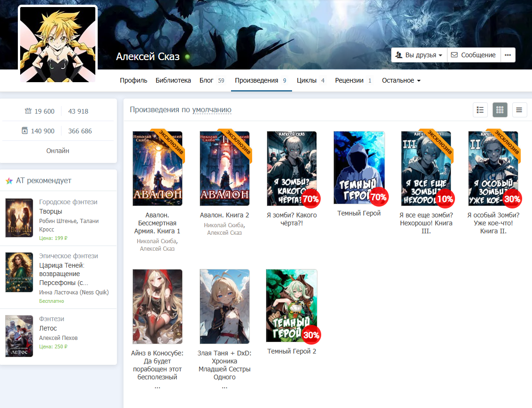This screenshot has height=408, width=532.
Task: Open the Темный Герой blue hooded cover
Action: (x=359, y=168)
